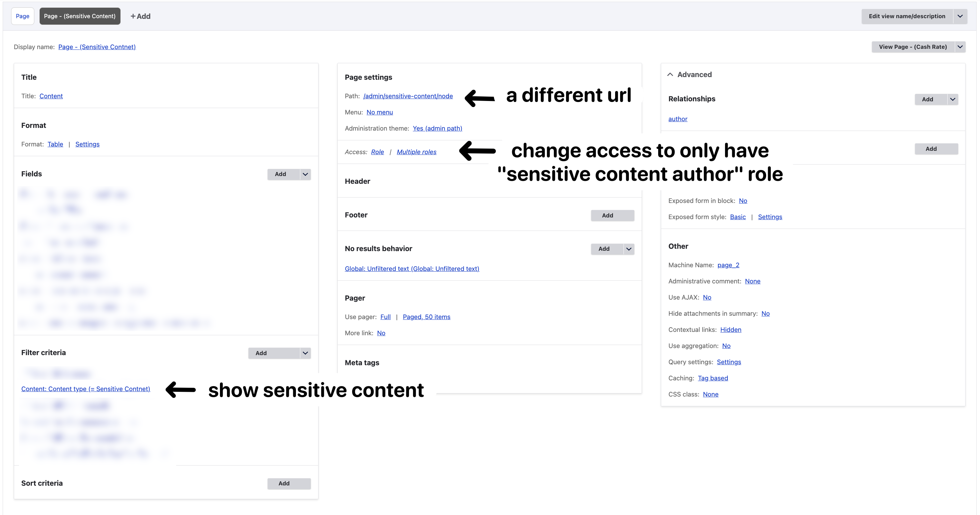Open the Content type Sensitive Contnet filter

point(86,389)
